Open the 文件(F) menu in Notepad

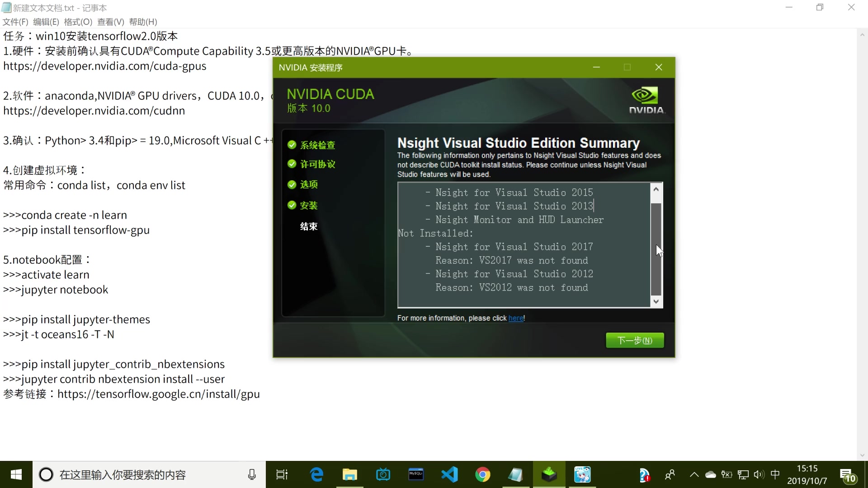(x=15, y=22)
